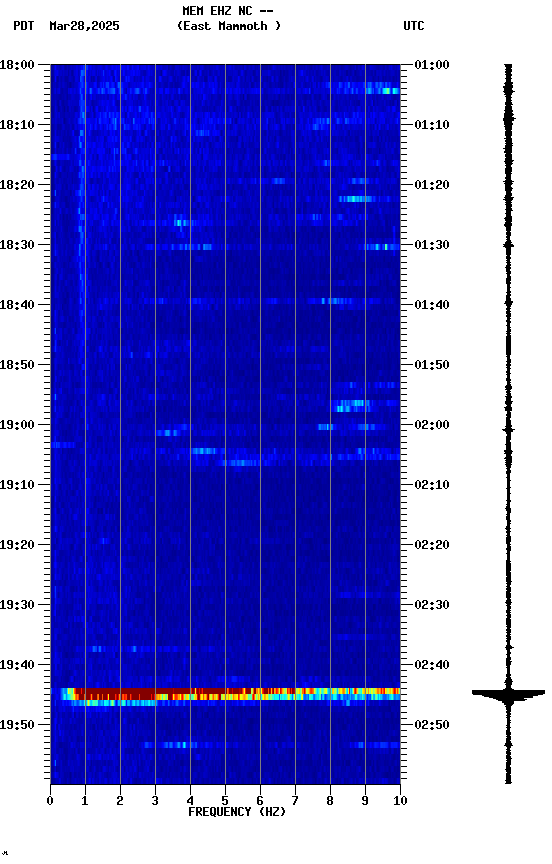
Task: Click the 01:40 UTC time label
Action: click(432, 305)
